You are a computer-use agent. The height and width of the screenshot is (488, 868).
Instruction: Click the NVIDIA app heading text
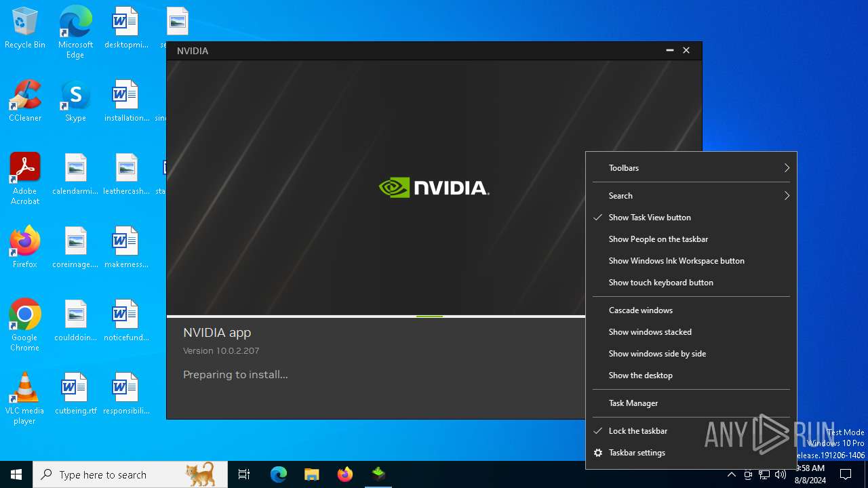coord(217,333)
